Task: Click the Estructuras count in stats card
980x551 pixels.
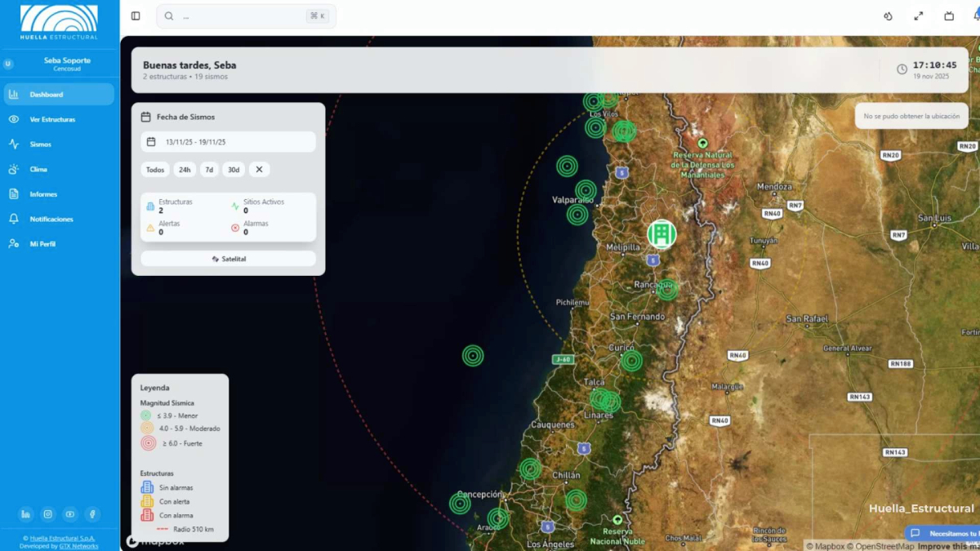Action: pos(170,206)
